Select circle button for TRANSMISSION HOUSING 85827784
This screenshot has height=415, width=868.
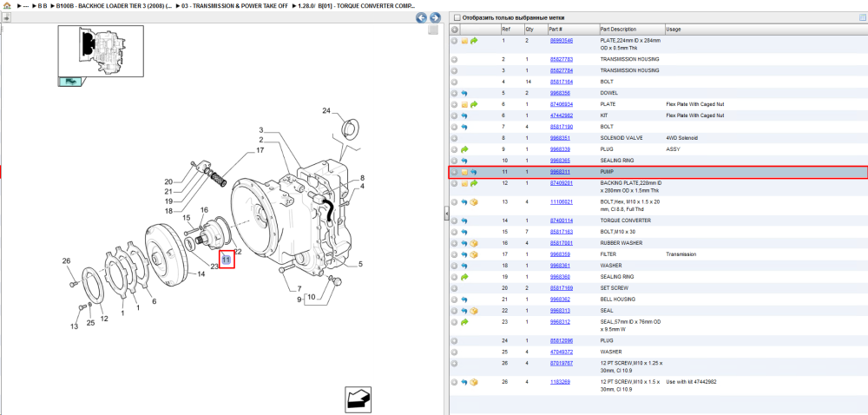[x=454, y=71]
